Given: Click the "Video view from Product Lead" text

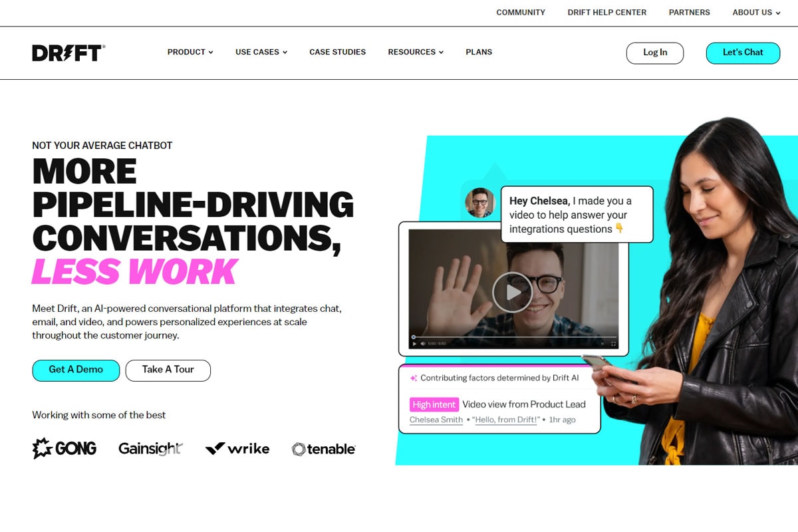Looking at the screenshot, I should 524,404.
